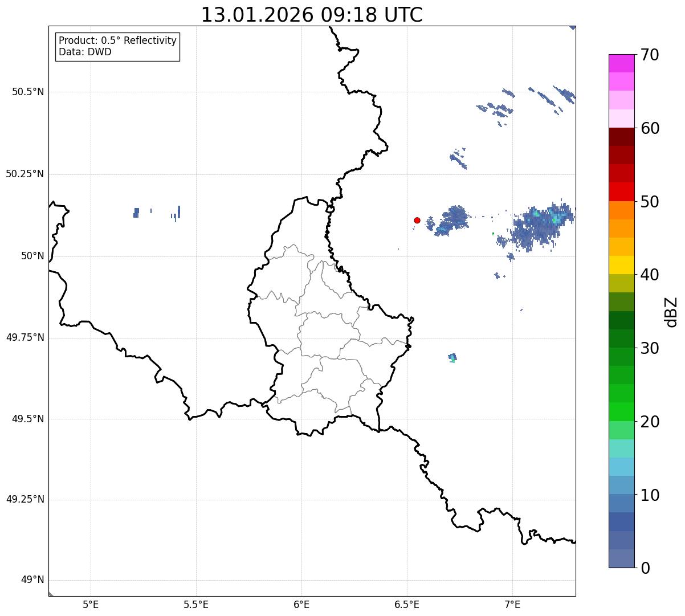
Task: Click the "Data: DWD" legend line
Action: 85,52
